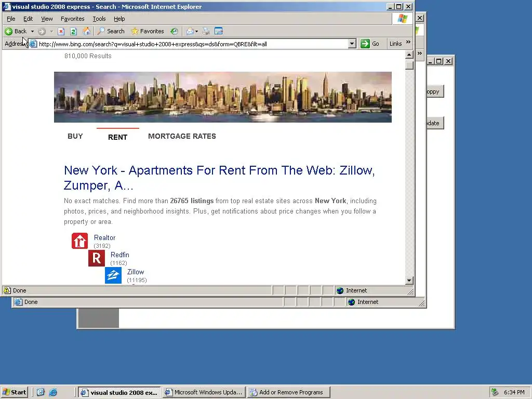
Task: Click the IE icon in title bar
Action: pyautogui.click(x=7, y=6)
